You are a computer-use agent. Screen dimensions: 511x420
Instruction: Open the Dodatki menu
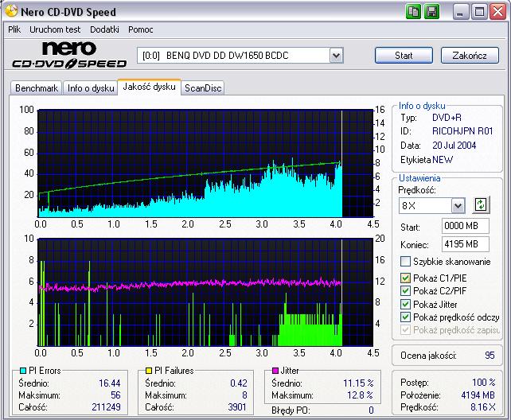click(104, 29)
